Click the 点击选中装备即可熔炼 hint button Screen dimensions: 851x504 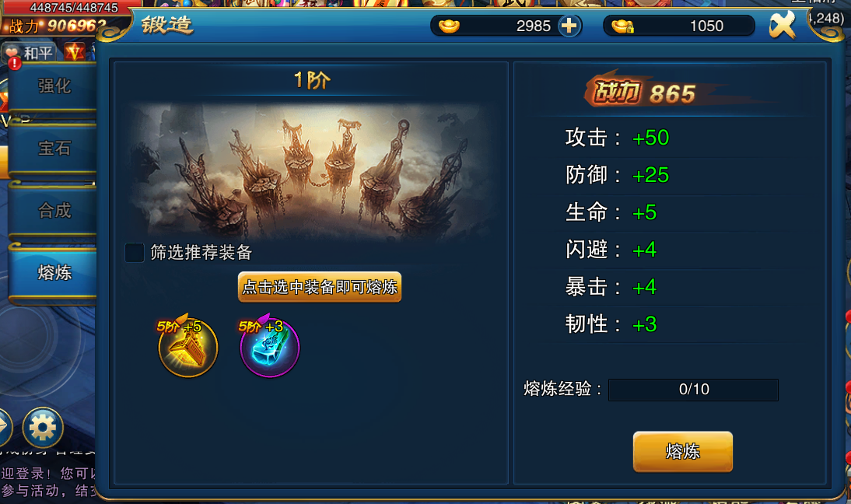320,286
